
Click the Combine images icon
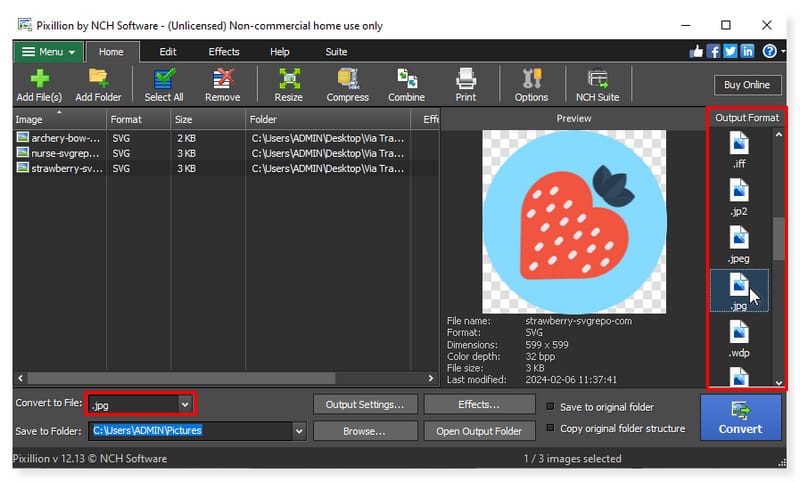click(x=406, y=79)
